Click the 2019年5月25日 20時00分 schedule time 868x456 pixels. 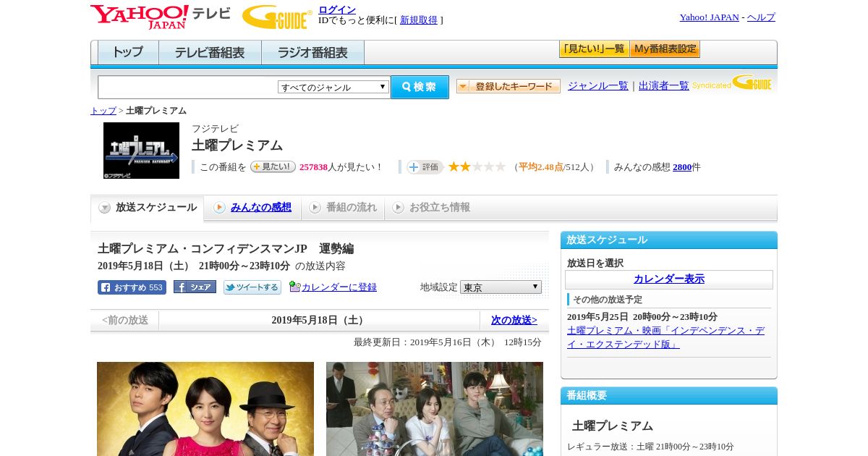pos(642,317)
